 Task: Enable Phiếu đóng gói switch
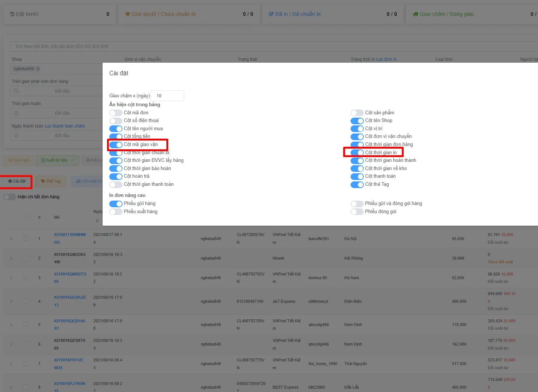(357, 212)
